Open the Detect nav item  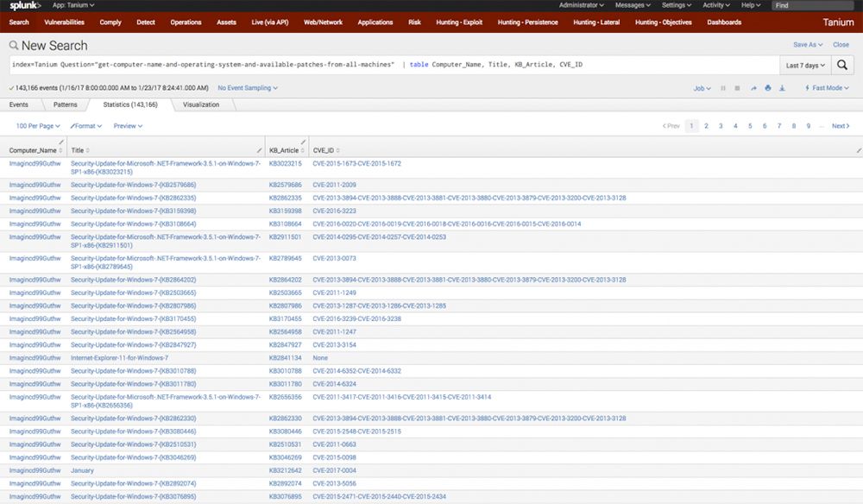(146, 22)
